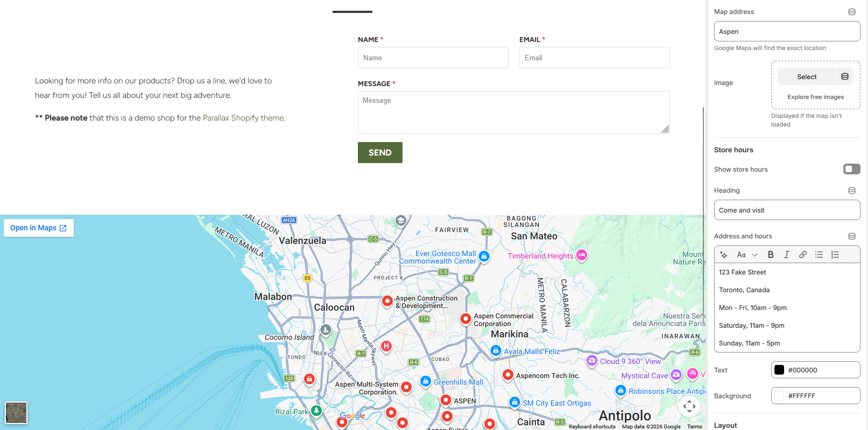
Task: Switch map to satellite view thumbnail
Action: [x=16, y=413]
